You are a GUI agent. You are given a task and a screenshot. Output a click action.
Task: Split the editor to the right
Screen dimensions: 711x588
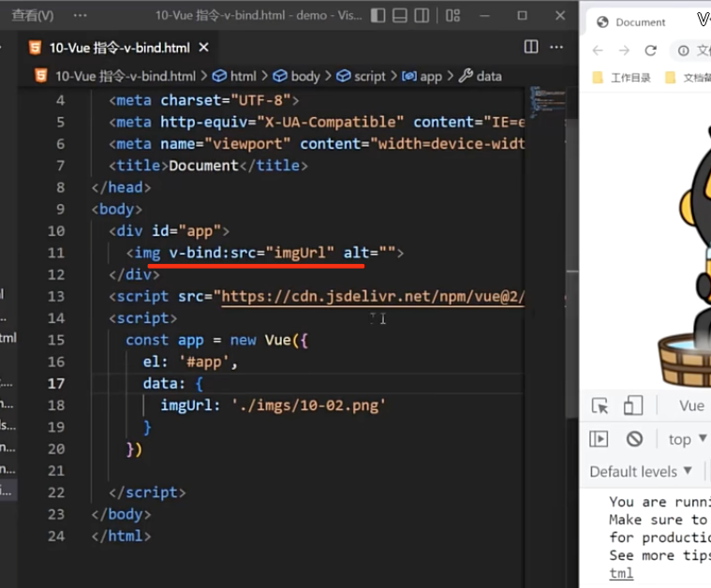531,47
